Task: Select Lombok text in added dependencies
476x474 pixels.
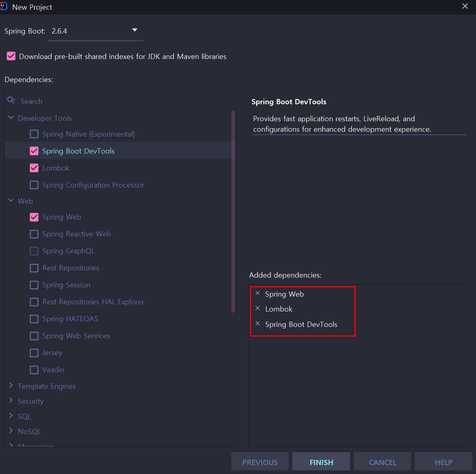Action: tap(279, 309)
